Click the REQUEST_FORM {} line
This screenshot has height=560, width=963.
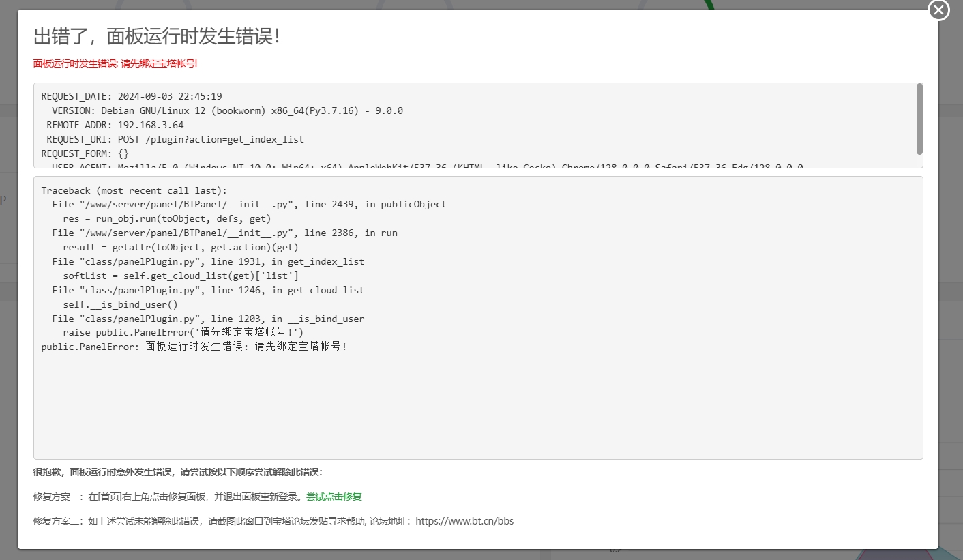(85, 153)
